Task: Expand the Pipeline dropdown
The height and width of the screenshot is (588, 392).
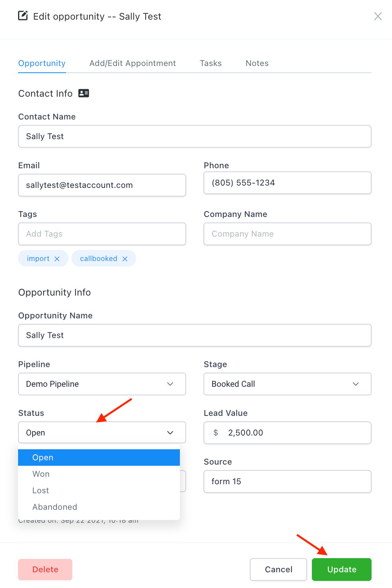Action: pyautogui.click(x=102, y=384)
